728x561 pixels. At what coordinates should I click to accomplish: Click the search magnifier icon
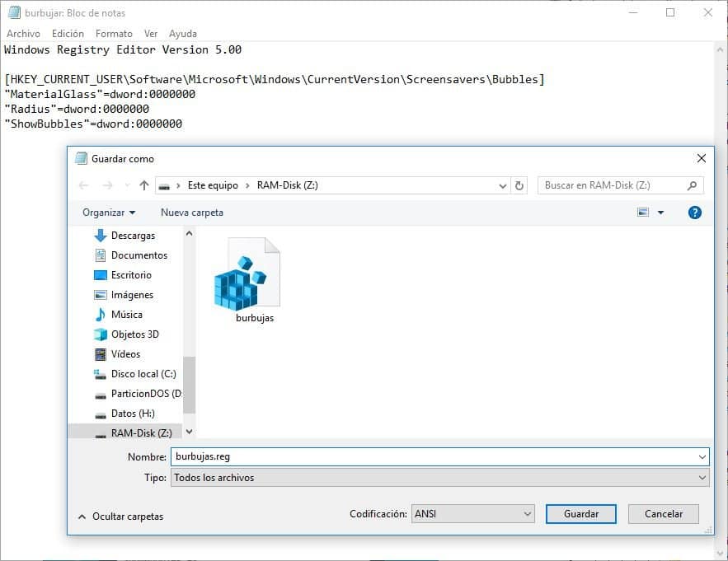point(693,185)
